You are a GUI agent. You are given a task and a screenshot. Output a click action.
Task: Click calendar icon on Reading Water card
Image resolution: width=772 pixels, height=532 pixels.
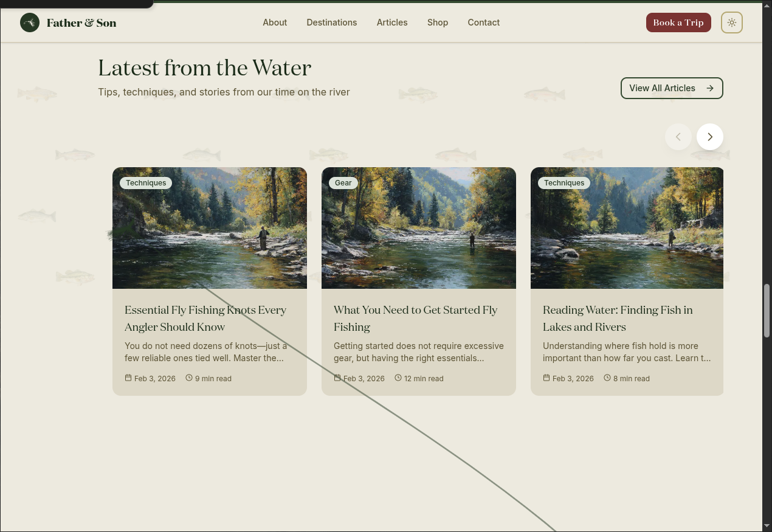tap(546, 378)
